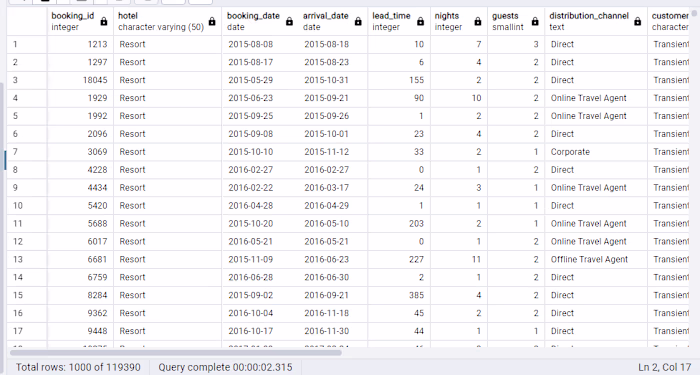The height and width of the screenshot is (375, 700).
Task: Click the Corporate distribution channel cell
Action: click(596, 152)
